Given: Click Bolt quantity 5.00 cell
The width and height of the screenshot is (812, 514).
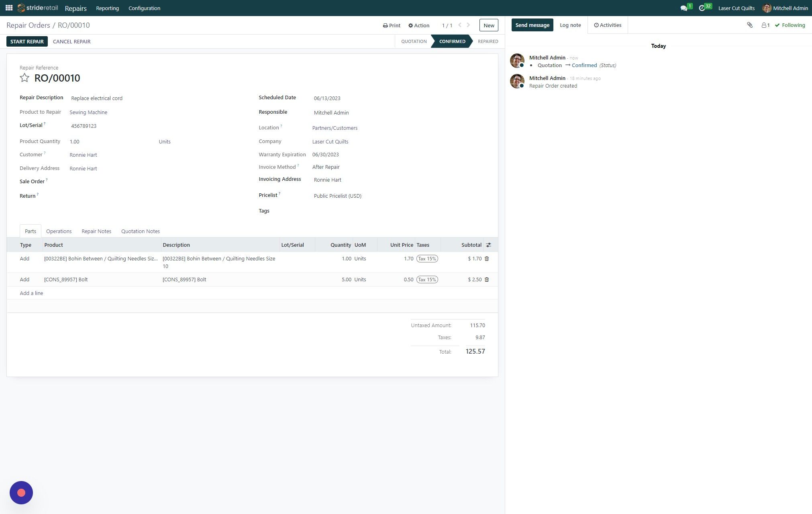Looking at the screenshot, I should click(334, 280).
